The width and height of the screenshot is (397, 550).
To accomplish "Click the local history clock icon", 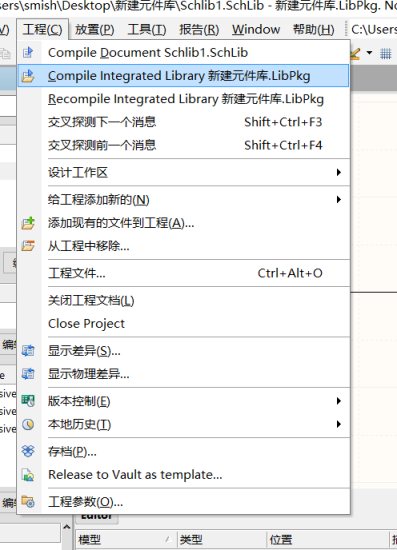I will (x=28, y=424).
